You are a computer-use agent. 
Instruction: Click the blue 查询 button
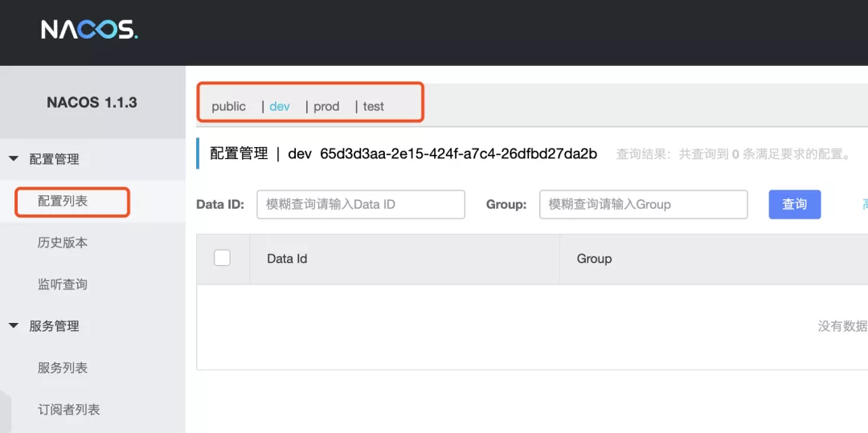794,205
